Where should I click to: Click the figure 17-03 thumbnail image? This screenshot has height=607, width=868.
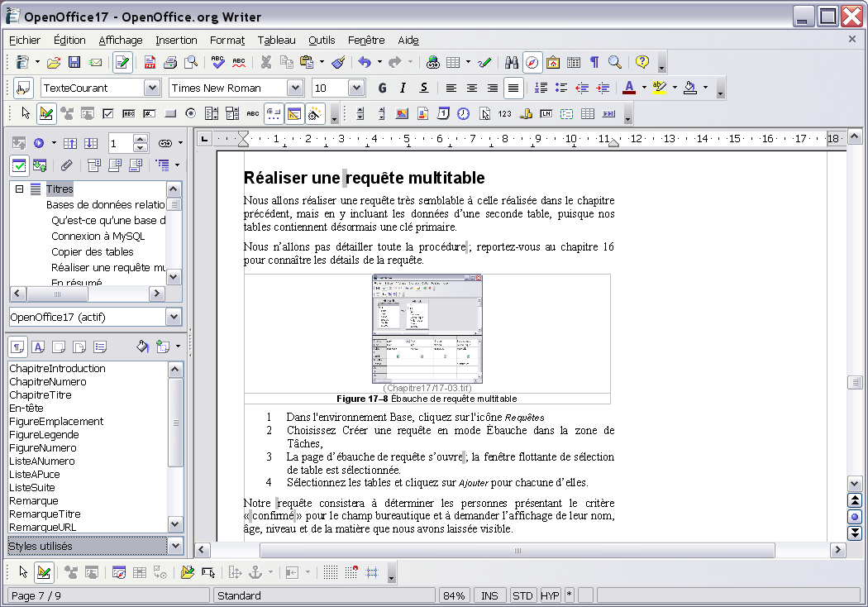point(427,329)
